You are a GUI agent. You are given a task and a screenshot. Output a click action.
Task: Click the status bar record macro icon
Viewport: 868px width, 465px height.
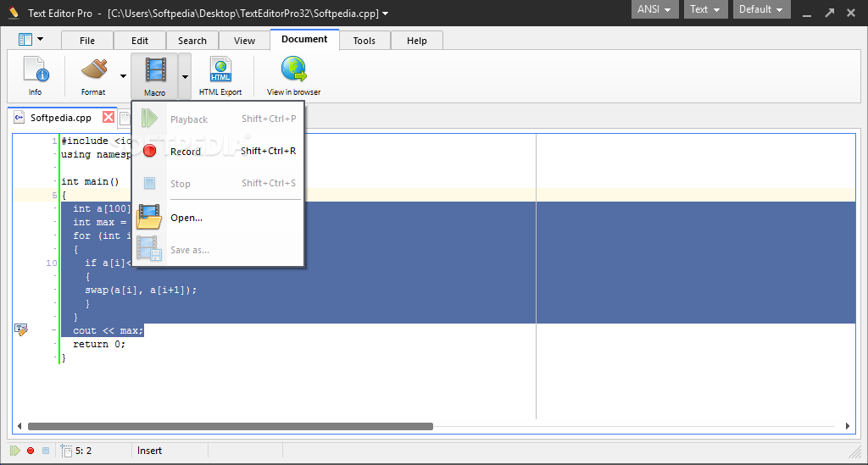pos(31,451)
